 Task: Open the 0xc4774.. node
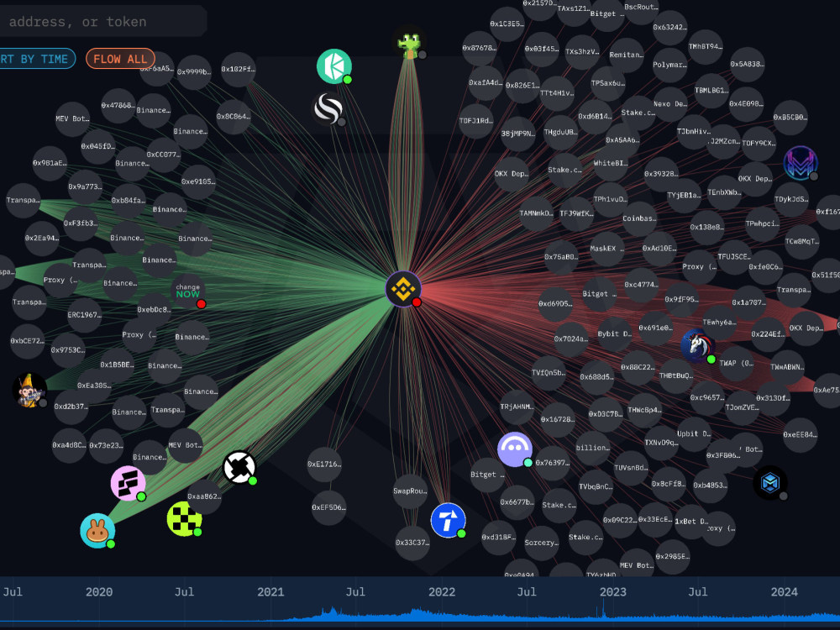[x=641, y=285]
